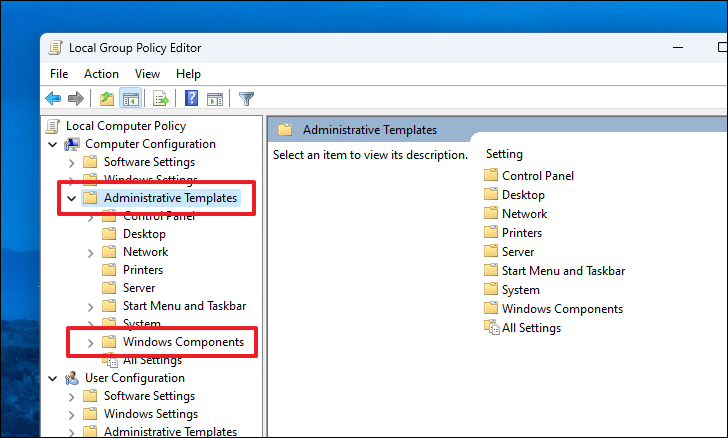Image resolution: width=728 pixels, height=438 pixels.
Task: Collapse the Administrative Templates tree node
Action: [72, 198]
